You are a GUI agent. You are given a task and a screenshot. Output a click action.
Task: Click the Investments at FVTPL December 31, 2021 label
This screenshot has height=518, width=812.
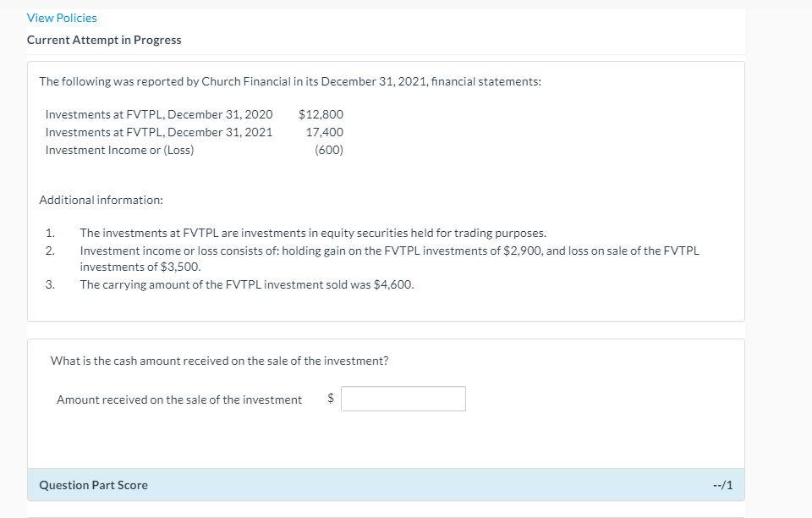coord(158,131)
